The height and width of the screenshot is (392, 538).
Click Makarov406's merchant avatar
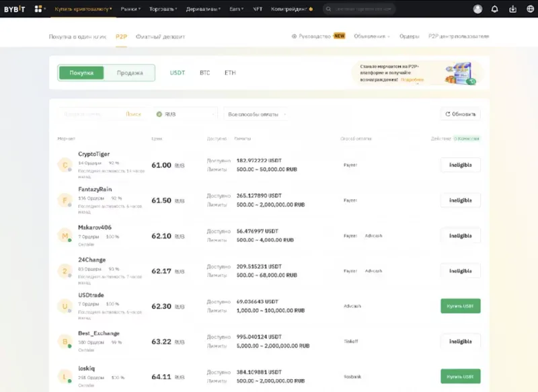[65, 235]
